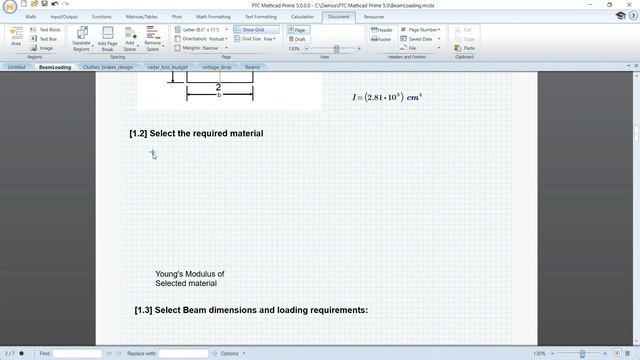Screen dimensions: 640x360
Task: Open the graduation cap learning resources
Action: pyautogui.click(x=620, y=16)
